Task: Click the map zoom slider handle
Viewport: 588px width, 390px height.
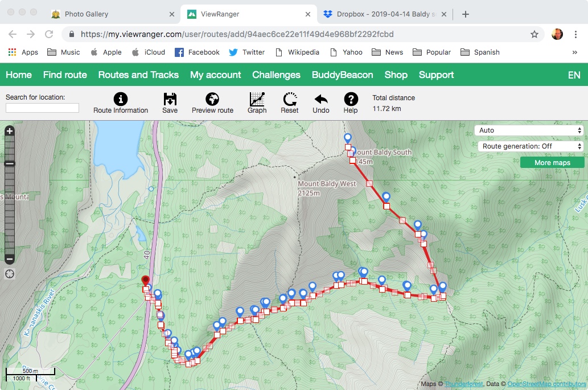Action: click(10, 164)
